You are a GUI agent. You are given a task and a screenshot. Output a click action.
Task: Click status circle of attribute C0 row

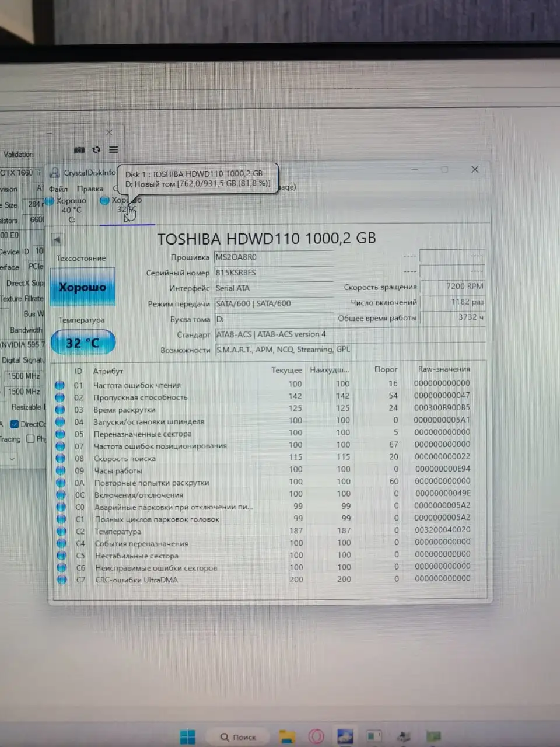(61, 507)
